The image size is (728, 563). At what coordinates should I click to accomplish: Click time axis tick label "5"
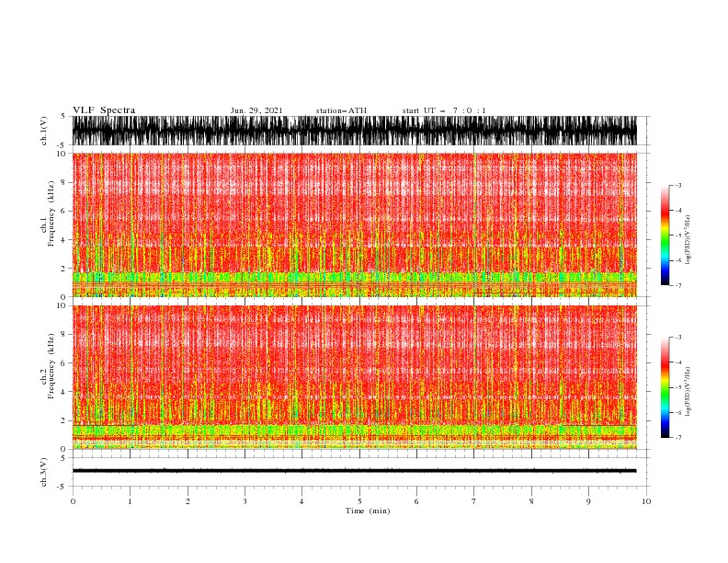pos(359,501)
